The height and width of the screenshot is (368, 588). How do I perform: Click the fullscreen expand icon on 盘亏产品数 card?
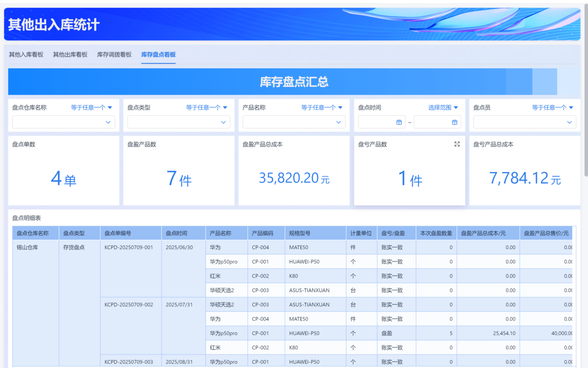tap(457, 144)
